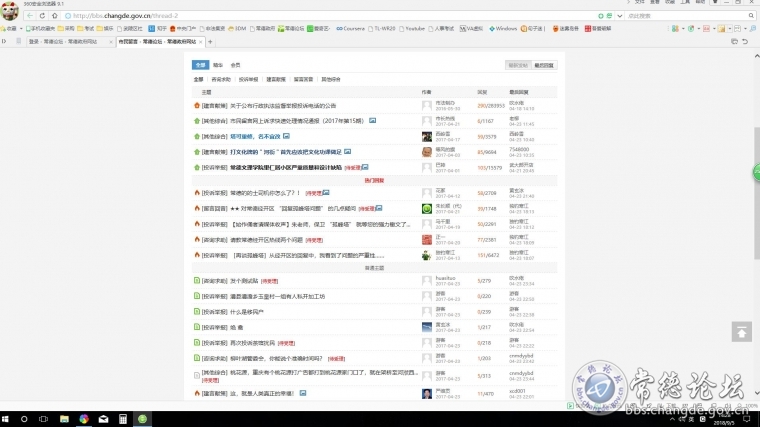Screen dimensions: 760x427
Task: Click the tab list icon beside the restore arrow
Action: (734, 42)
